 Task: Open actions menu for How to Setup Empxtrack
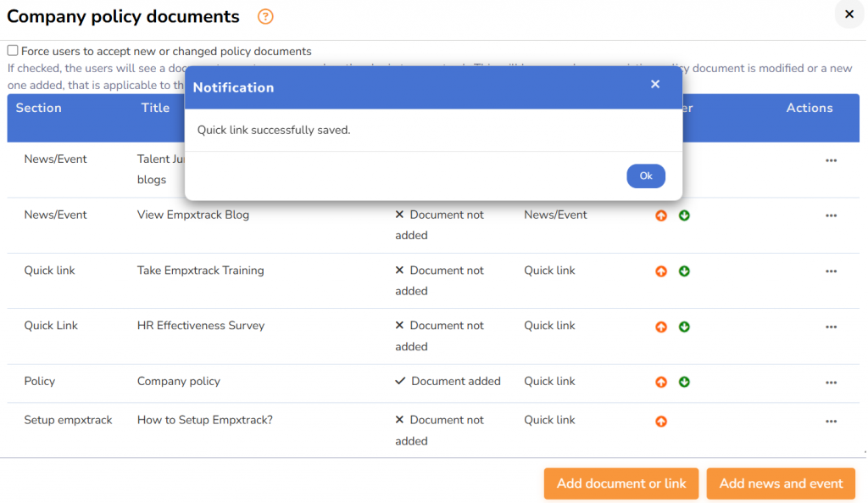click(831, 421)
